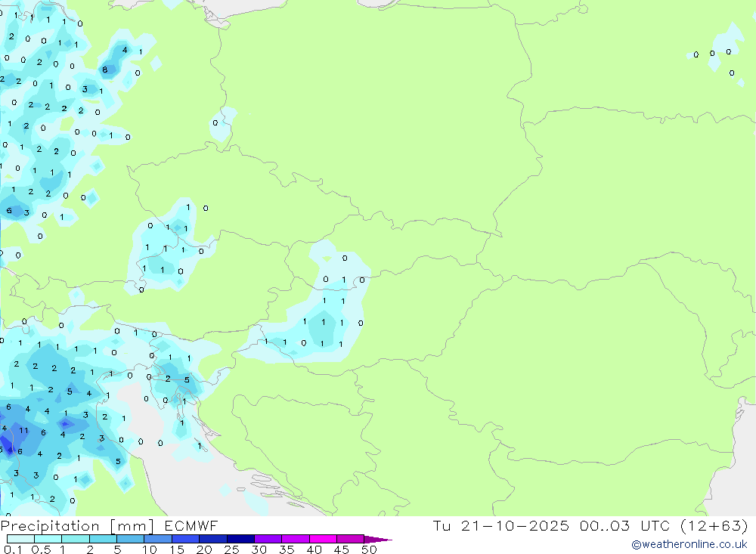Click the 25–30 mm dark navy legend box
The image size is (756, 554).
240,539
